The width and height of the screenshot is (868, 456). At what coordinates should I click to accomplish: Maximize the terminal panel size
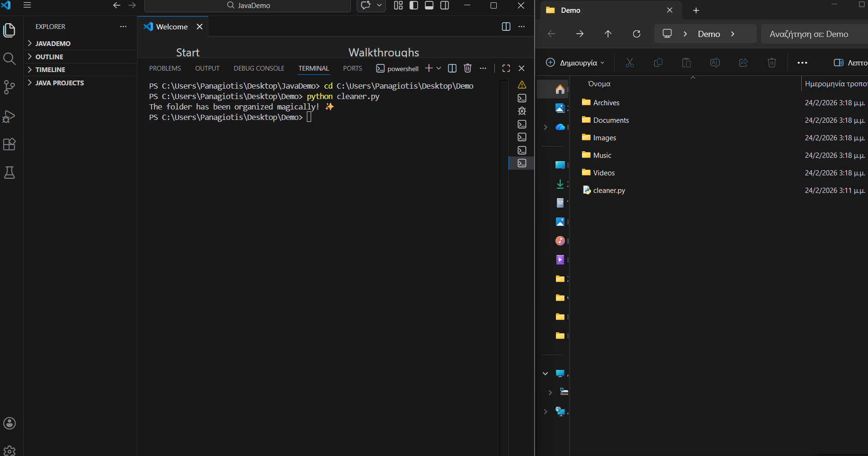point(506,68)
